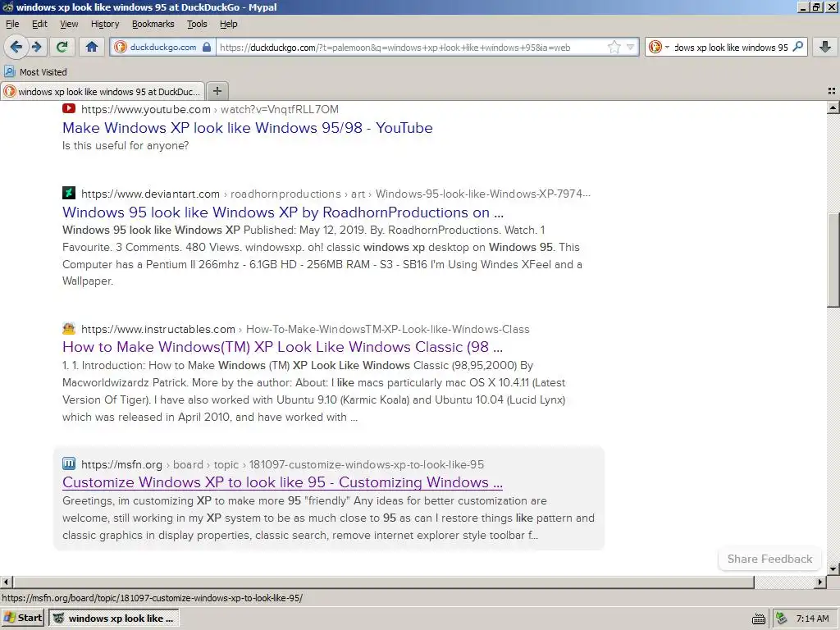
Task: Open the Most Visited bookmarks folder
Action: [x=35, y=72]
